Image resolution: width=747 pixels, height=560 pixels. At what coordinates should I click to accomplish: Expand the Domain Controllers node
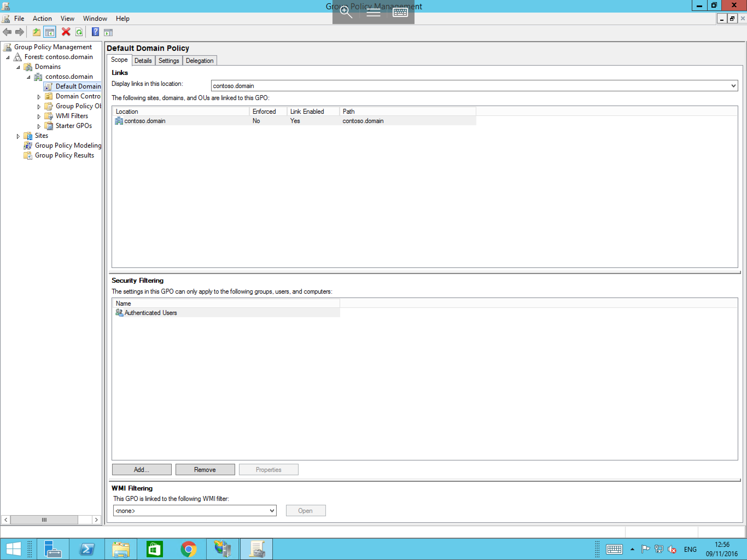click(39, 97)
